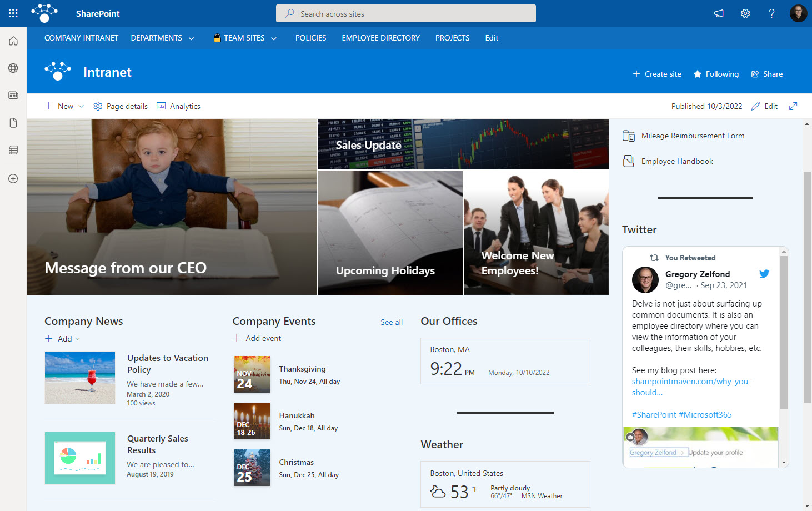The height and width of the screenshot is (511, 812).
Task: Open the SharePoint settings gear
Action: tap(745, 13)
